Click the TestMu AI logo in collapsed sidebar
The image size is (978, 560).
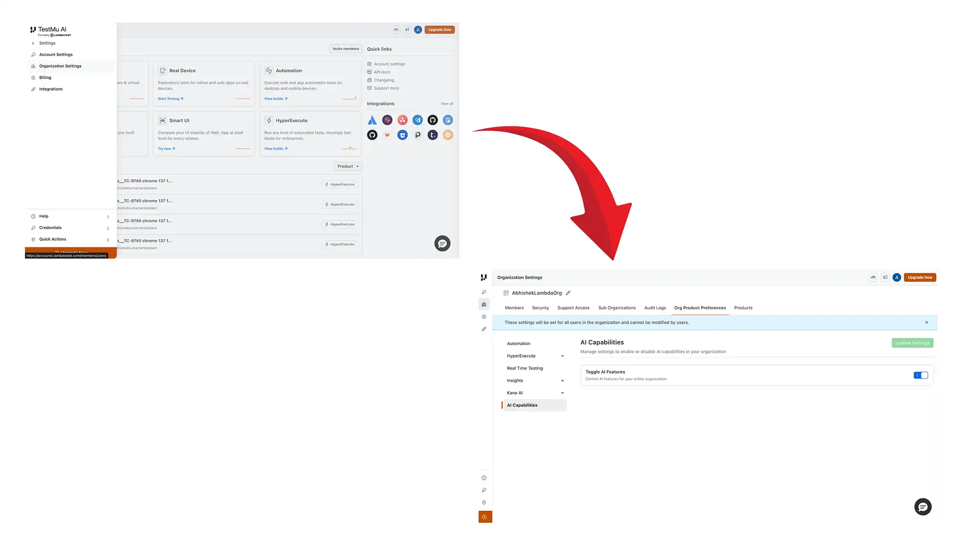[x=484, y=277]
